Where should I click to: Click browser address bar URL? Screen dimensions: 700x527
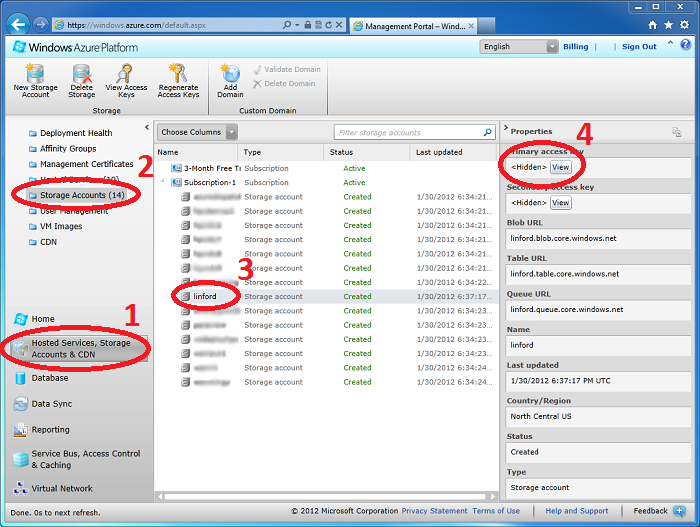(x=137, y=25)
